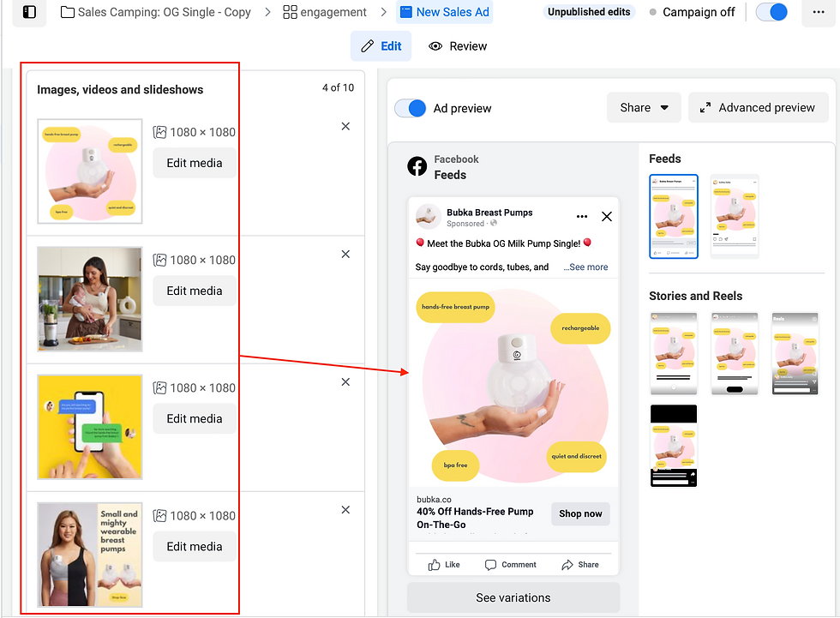Screen dimensions: 840x618
Task: Edit media for the yellow phone image
Action: [x=195, y=419]
